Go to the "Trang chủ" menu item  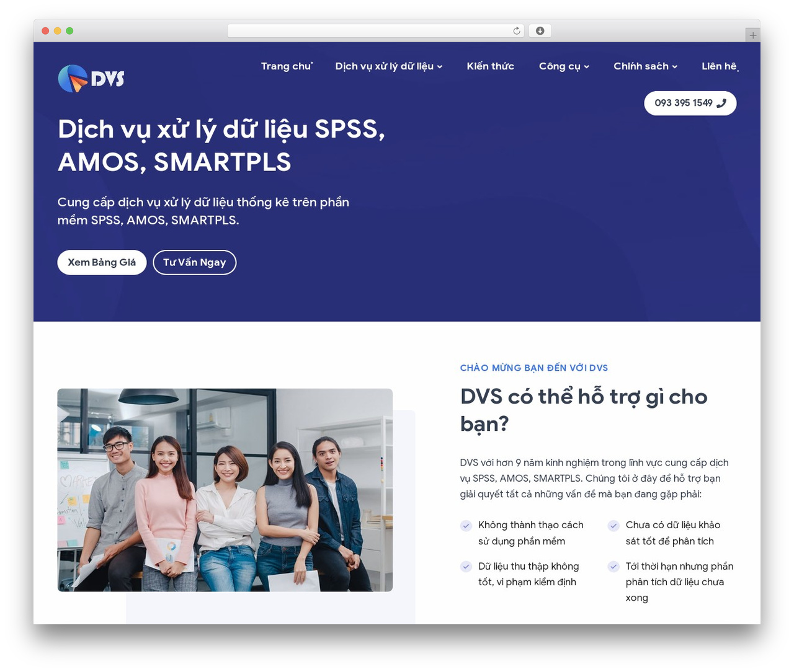287,66
